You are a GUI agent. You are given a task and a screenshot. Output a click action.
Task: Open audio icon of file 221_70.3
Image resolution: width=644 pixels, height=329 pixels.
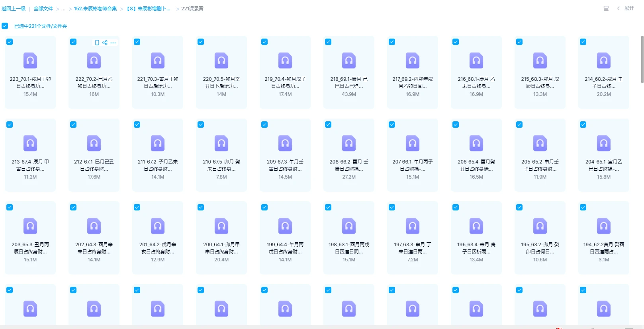pyautogui.click(x=158, y=60)
